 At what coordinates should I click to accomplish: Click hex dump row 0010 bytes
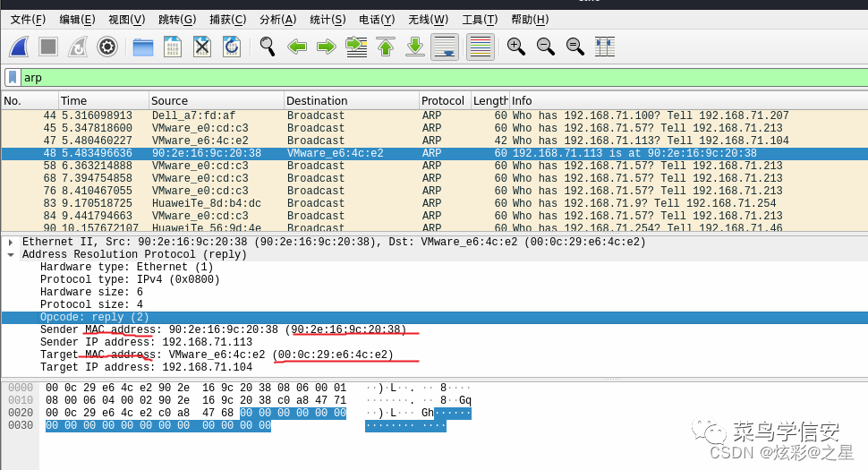pyautogui.click(x=196, y=400)
